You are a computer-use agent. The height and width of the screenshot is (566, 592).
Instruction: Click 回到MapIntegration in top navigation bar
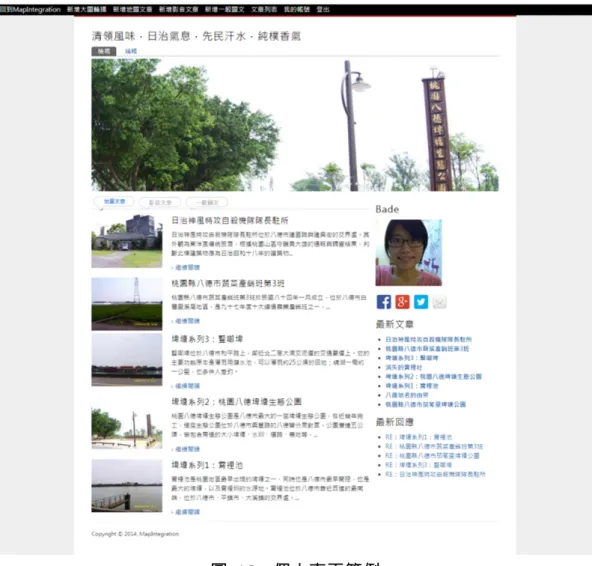(30, 9)
